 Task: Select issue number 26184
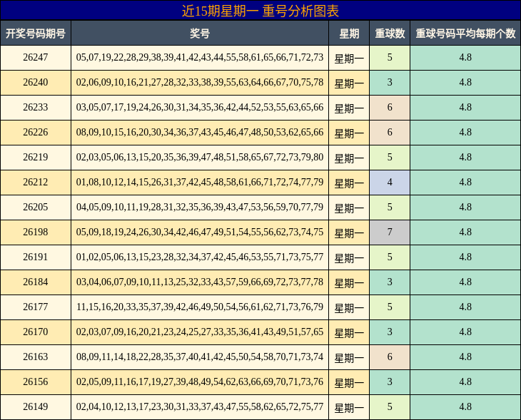click(x=36, y=282)
